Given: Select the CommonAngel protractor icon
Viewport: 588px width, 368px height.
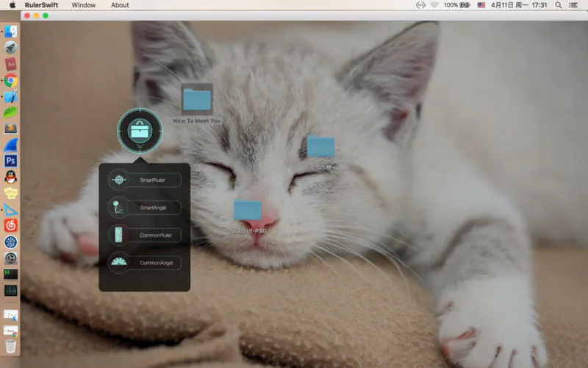Looking at the screenshot, I should [x=118, y=263].
